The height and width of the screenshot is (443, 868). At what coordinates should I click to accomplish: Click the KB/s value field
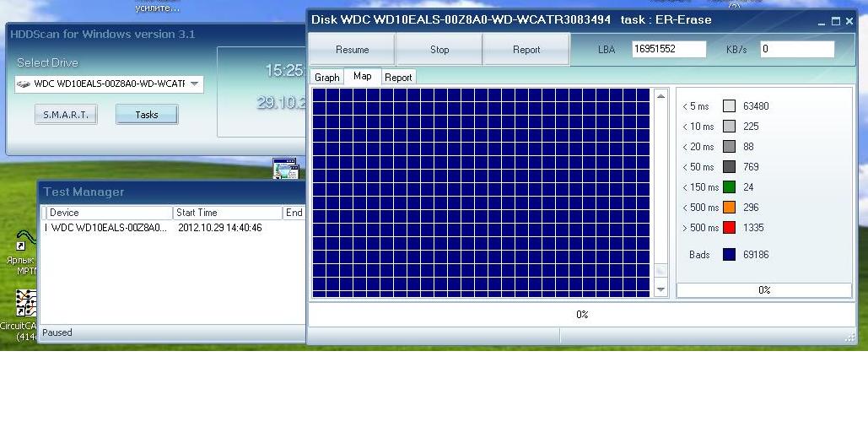[x=797, y=49]
